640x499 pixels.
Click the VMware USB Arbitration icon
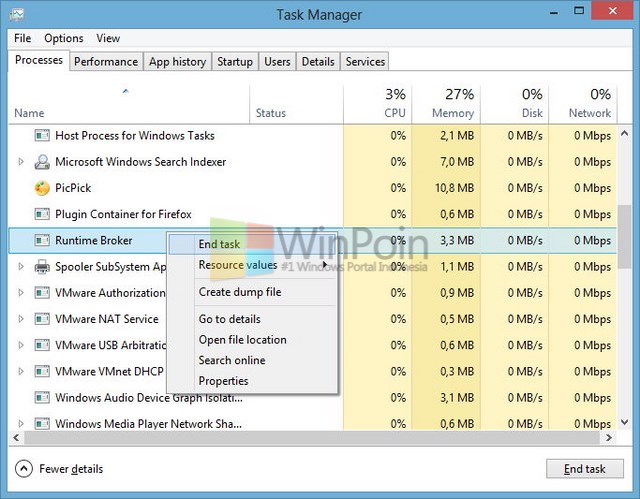coord(42,345)
